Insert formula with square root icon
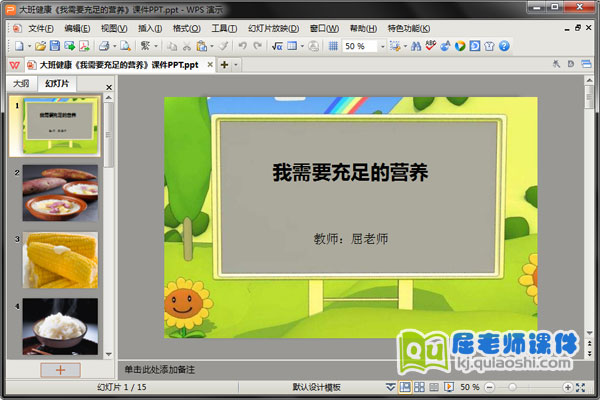The height and width of the screenshot is (400, 600). (x=277, y=46)
